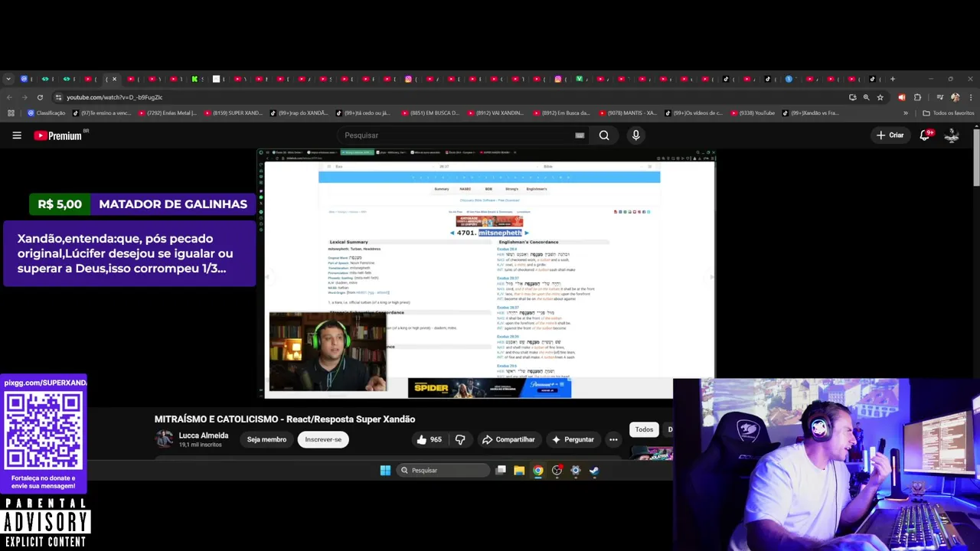Click the video player area

coord(490,274)
